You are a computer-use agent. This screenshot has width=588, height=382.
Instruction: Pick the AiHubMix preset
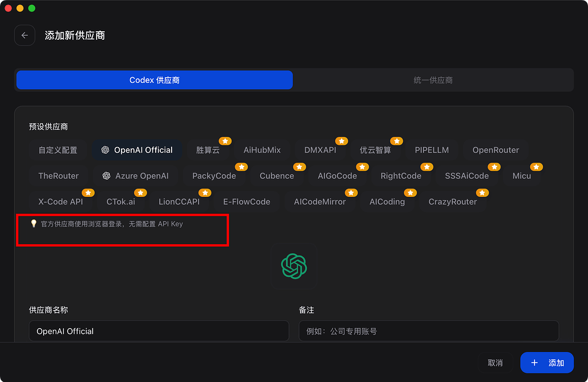pyautogui.click(x=262, y=150)
